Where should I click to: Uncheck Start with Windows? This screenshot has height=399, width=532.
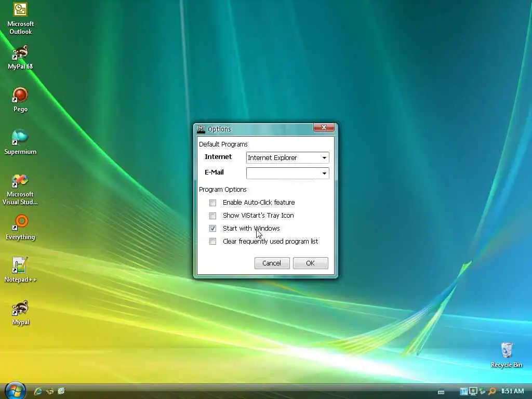tap(212, 229)
